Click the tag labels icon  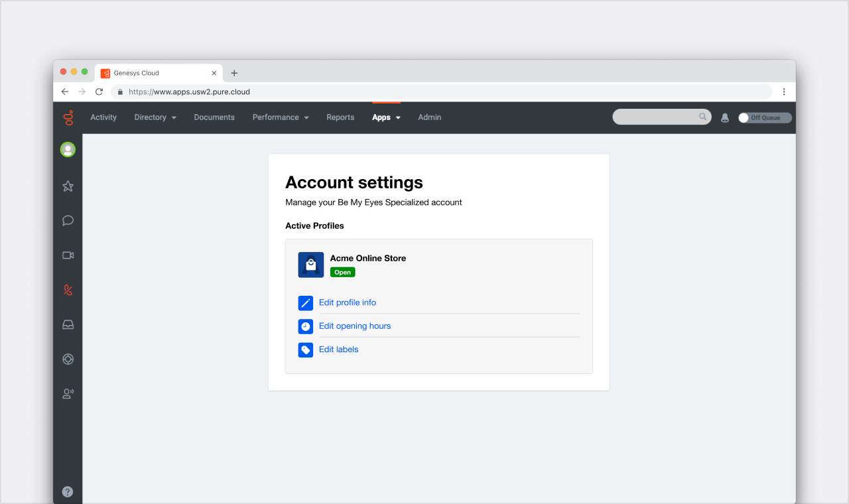click(306, 349)
